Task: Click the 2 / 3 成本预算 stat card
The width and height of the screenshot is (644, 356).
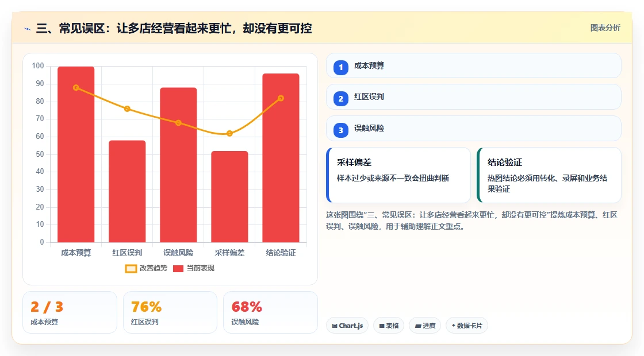Action: coord(70,312)
